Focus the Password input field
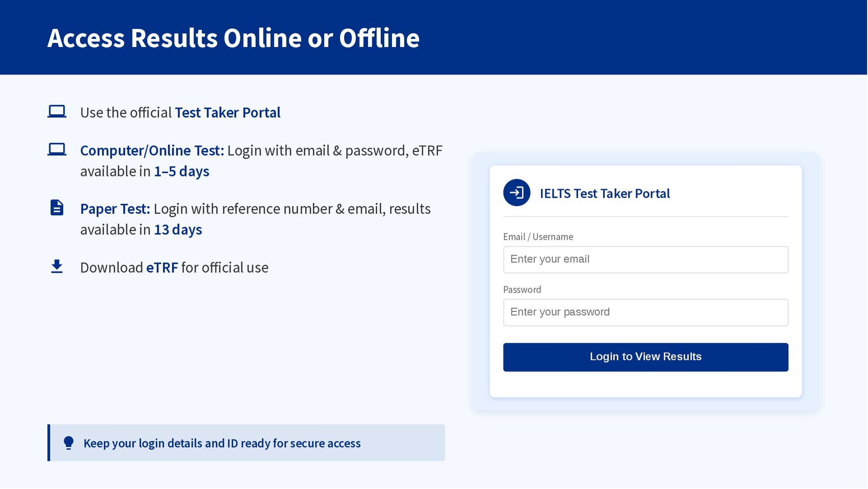868x489 pixels. coord(646,313)
